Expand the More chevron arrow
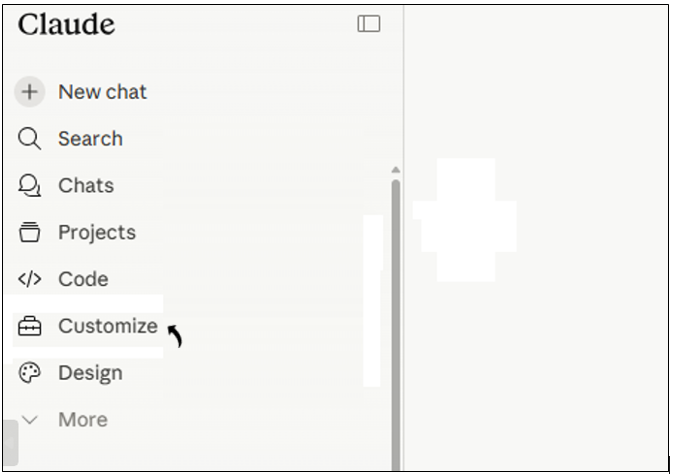 point(30,420)
